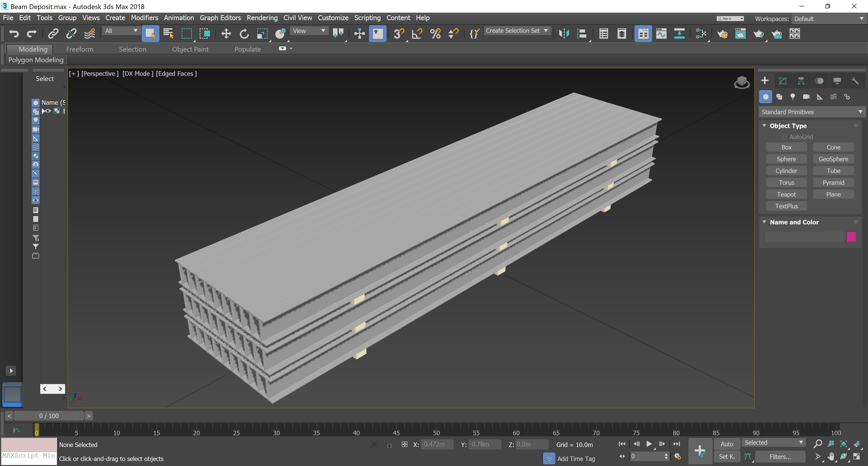The image size is (868, 466).
Task: Open Rendered Frame Window icon
Action: pos(740,34)
